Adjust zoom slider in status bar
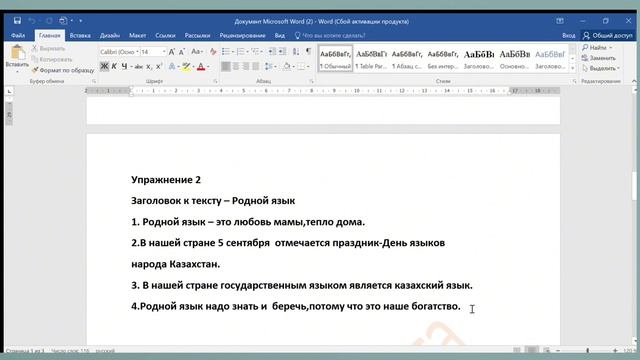The height and width of the screenshot is (360, 640). coord(587,350)
